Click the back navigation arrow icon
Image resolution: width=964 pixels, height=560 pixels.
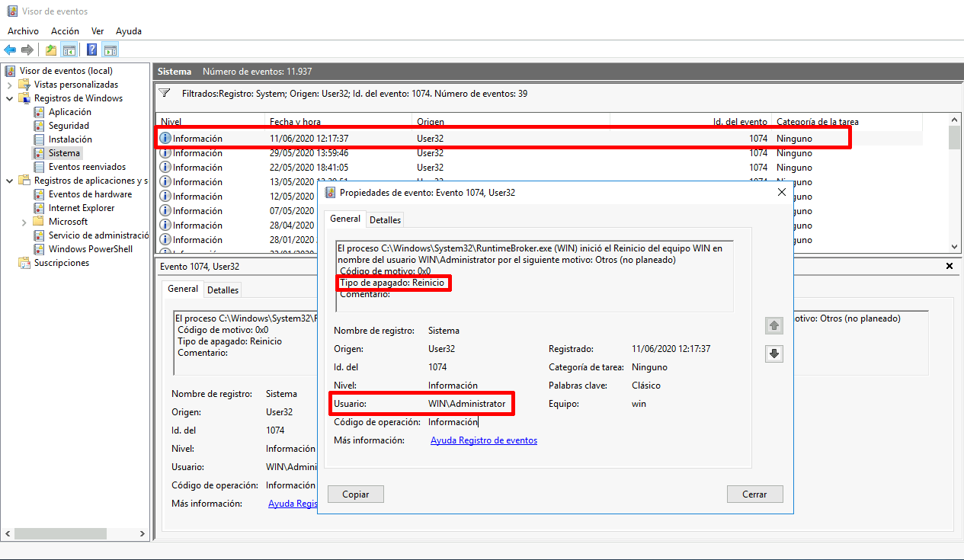tap(10, 49)
